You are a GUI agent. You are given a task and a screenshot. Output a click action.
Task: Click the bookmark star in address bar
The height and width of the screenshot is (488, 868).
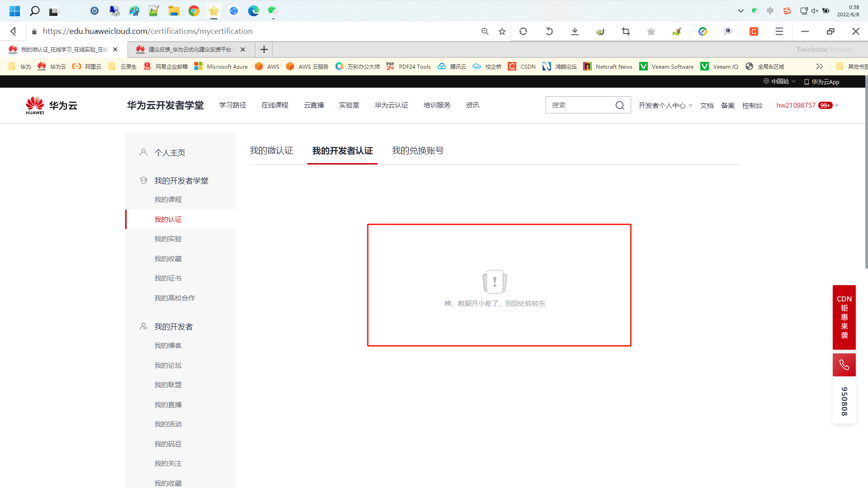point(502,31)
